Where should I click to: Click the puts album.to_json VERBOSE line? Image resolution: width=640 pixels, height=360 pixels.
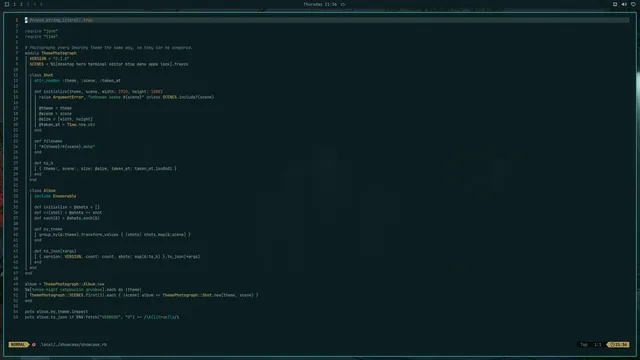point(102,317)
